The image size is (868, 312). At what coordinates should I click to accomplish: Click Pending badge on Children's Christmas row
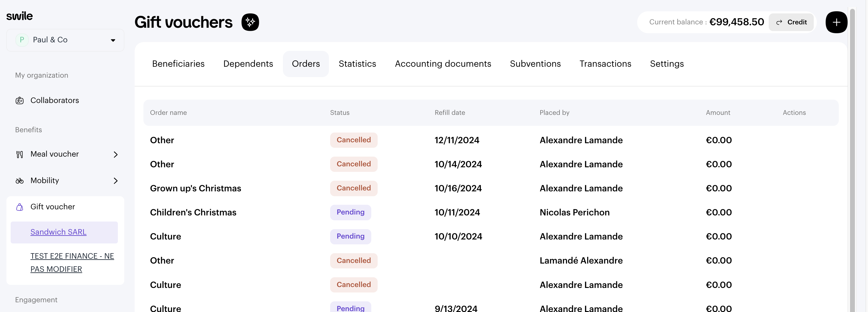click(x=351, y=212)
